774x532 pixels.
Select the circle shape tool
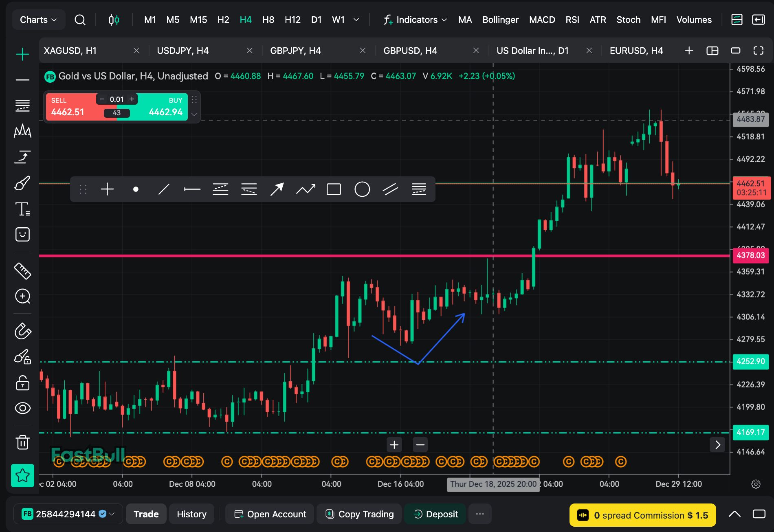coord(362,189)
